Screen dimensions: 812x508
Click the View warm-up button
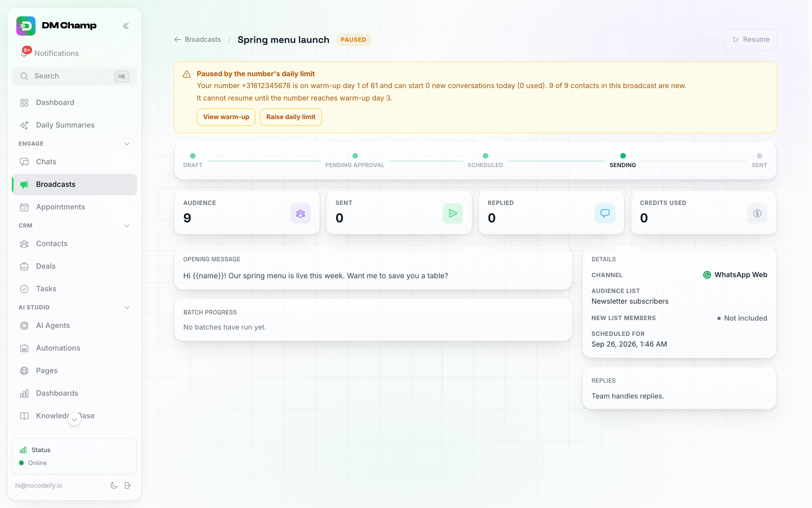click(226, 117)
